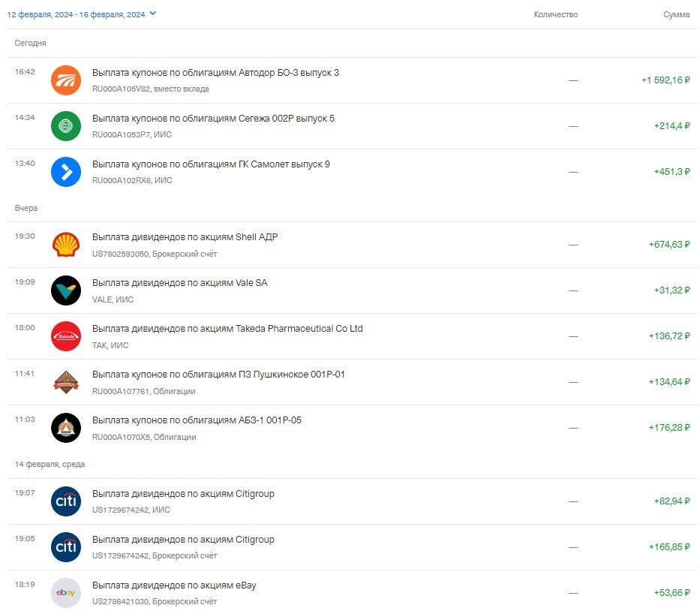Click the amount +214,4 ₽
The height and width of the screenshot is (614, 700).
(672, 126)
